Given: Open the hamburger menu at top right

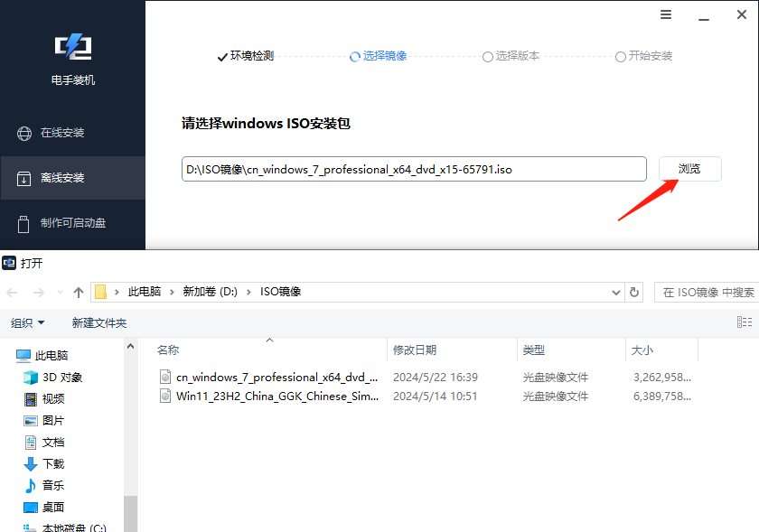Looking at the screenshot, I should [666, 14].
